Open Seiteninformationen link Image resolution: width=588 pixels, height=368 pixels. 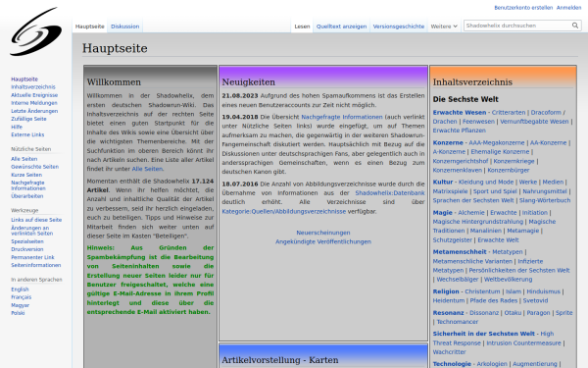pyautogui.click(x=35, y=265)
